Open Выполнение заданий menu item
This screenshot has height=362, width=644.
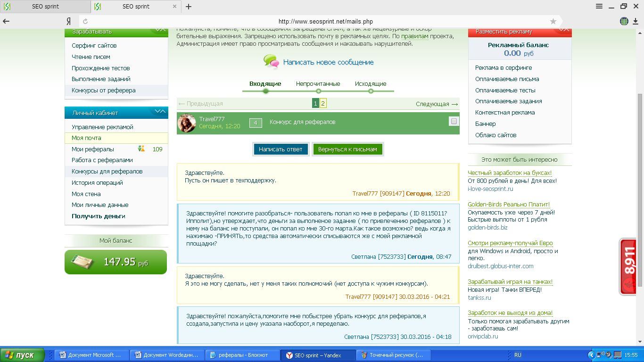[101, 79]
